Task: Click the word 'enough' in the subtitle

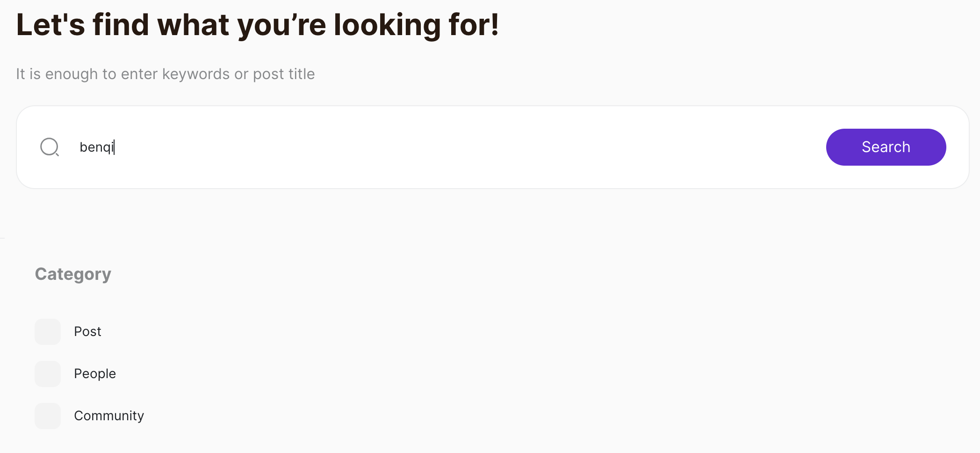Action: (x=72, y=74)
